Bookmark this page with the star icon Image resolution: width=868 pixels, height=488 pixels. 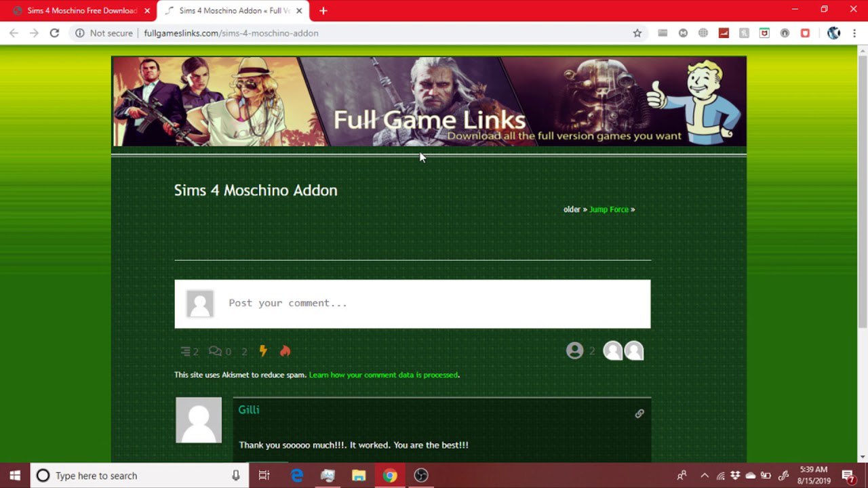pos(637,33)
